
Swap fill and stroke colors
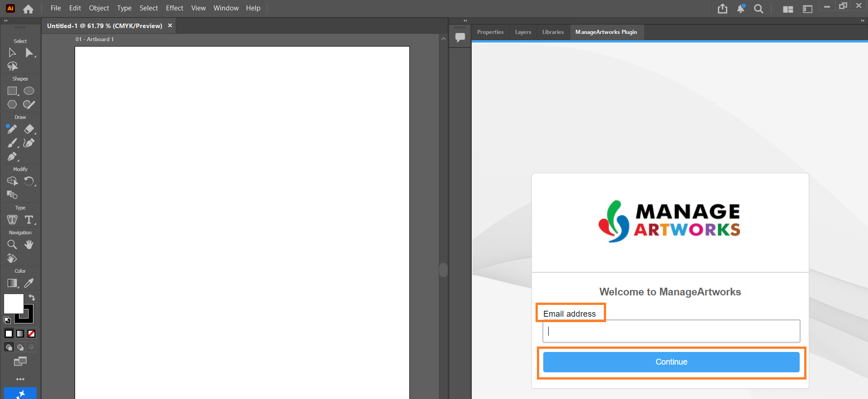[x=32, y=297]
